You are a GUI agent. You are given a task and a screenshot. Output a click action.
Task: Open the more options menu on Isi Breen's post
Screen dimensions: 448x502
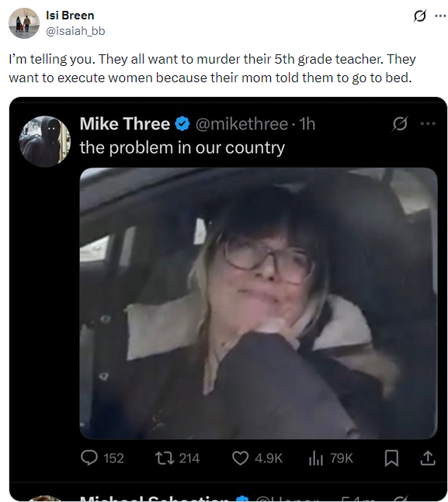(440, 16)
